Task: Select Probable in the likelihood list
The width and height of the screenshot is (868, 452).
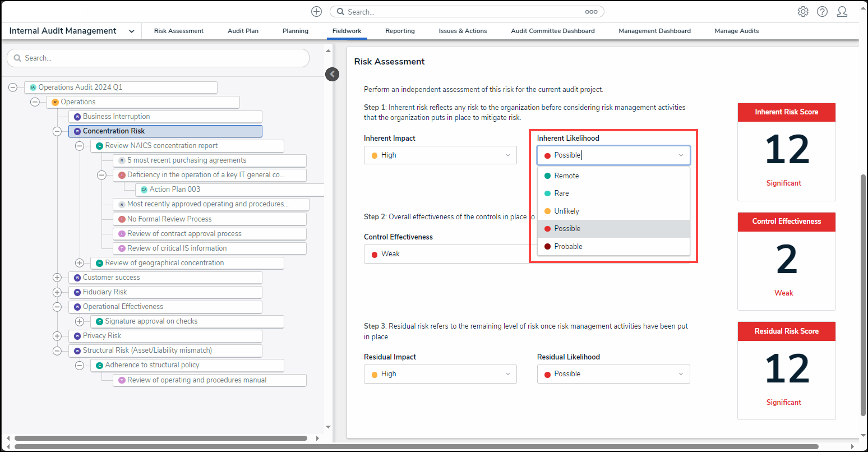Action: click(568, 247)
